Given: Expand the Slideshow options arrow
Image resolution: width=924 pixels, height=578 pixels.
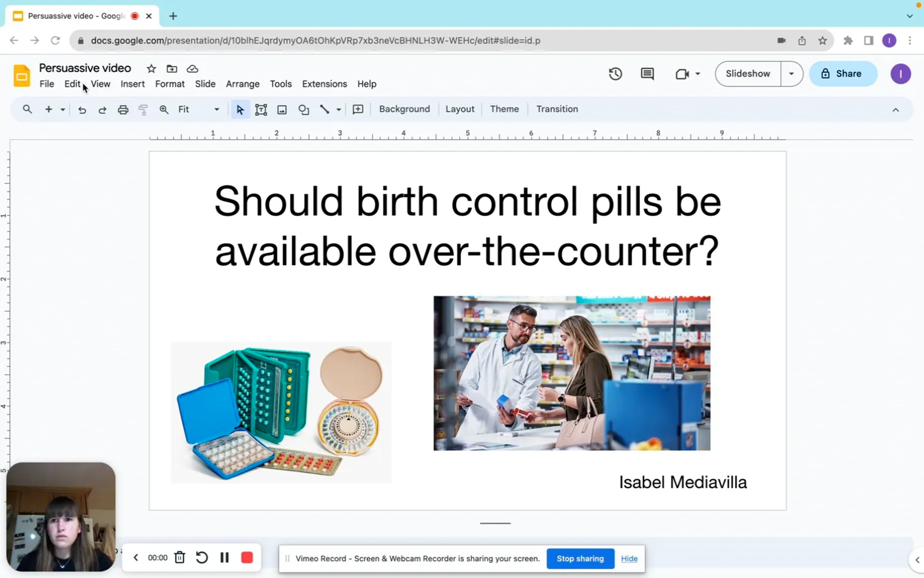Looking at the screenshot, I should [x=791, y=74].
